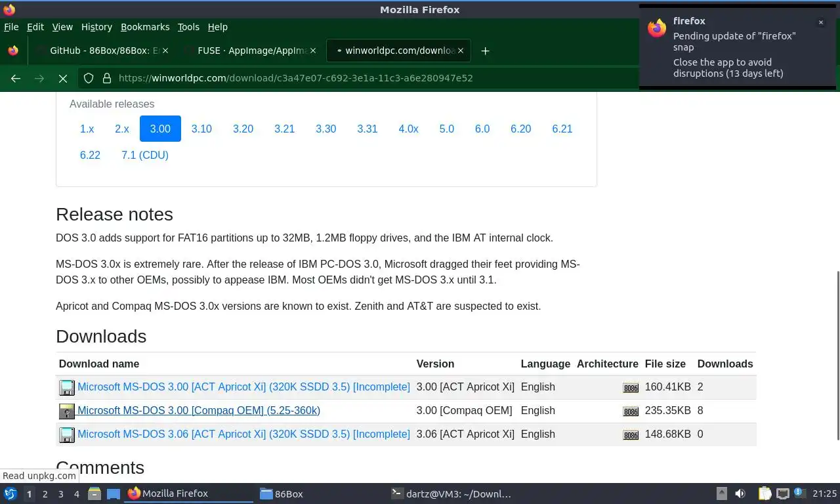This screenshot has width=840, height=504.
Task: Click the 8086 chip icon in the Compaq OEM row
Action: coord(631,411)
